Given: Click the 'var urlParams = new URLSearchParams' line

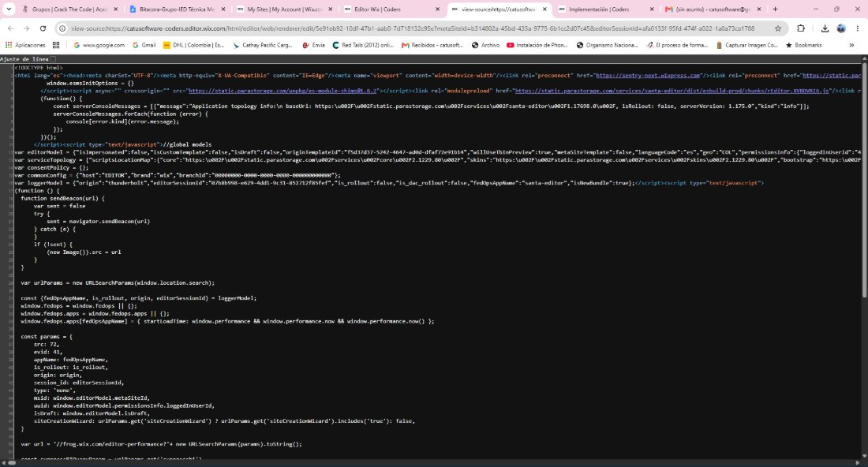Looking at the screenshot, I should pos(118,282).
